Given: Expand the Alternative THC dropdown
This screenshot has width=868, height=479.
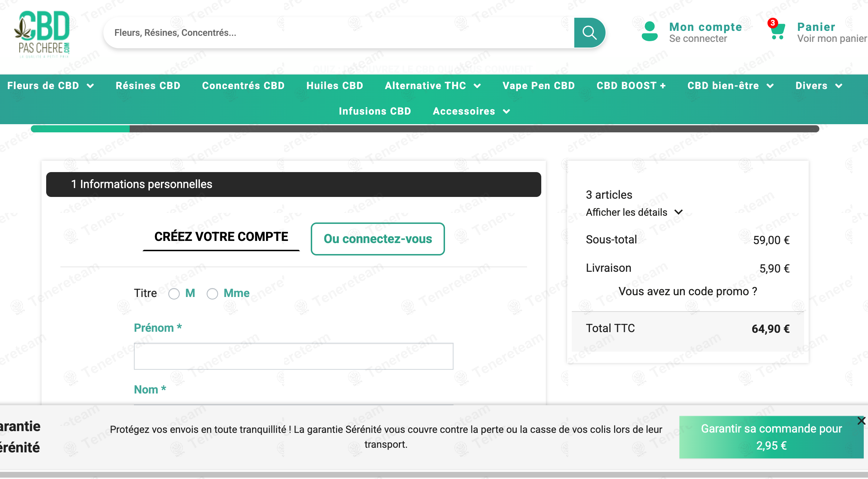Looking at the screenshot, I should point(477,86).
